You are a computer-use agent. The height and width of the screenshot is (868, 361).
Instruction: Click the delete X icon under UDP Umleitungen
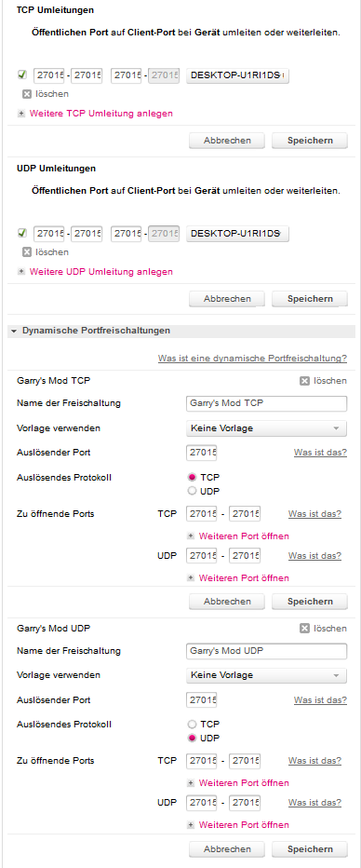[27, 251]
